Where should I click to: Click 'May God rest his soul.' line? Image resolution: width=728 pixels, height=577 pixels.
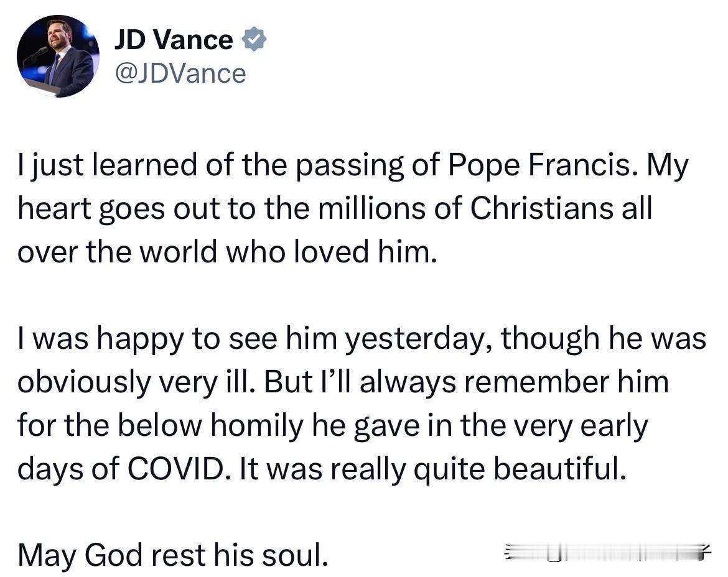coord(173,555)
